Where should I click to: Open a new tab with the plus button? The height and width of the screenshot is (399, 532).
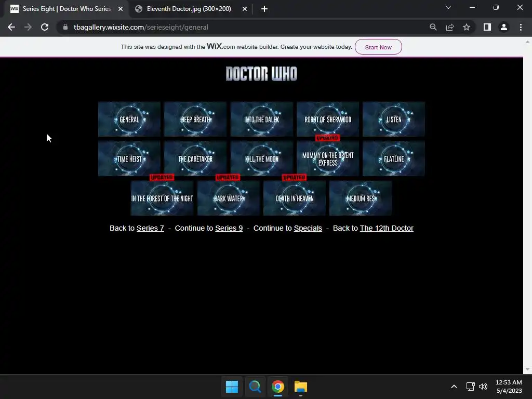[264, 9]
